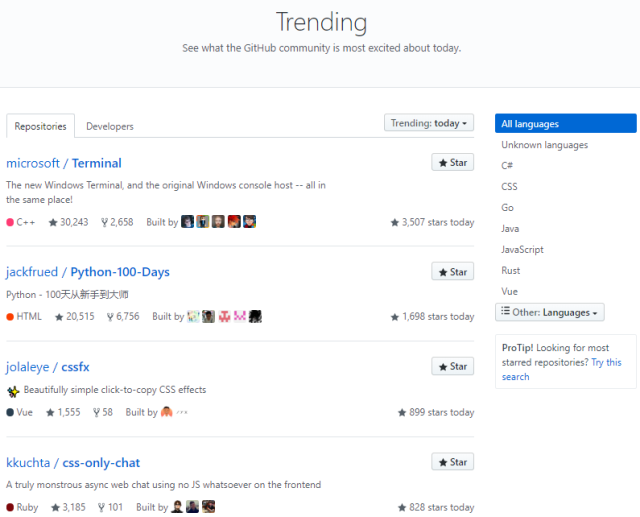Click '1,698 stars today' text
640x517 pixels.
tap(432, 317)
